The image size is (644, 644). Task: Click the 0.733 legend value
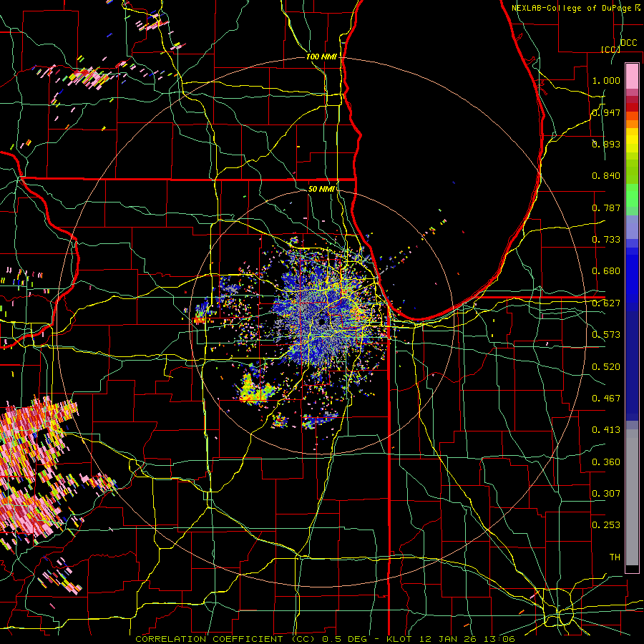(x=606, y=240)
